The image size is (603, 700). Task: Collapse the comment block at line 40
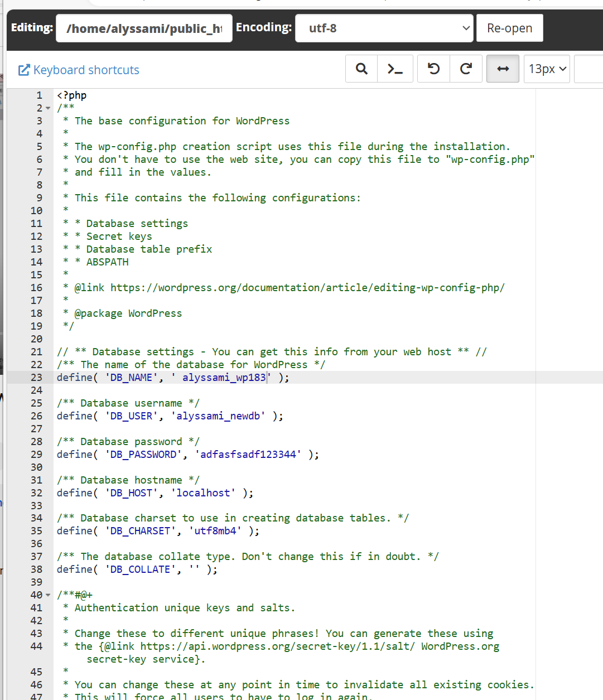point(48,595)
